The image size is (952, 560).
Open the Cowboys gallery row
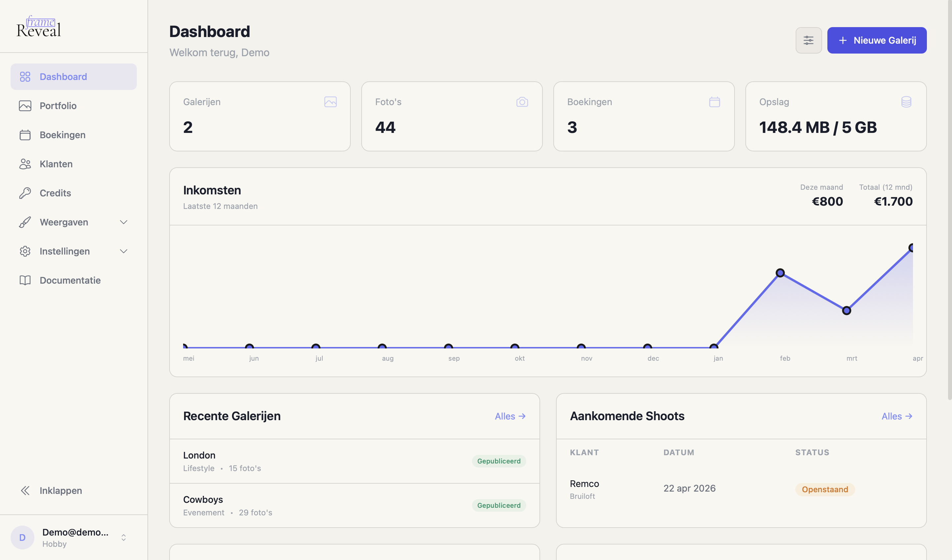pyautogui.click(x=354, y=505)
